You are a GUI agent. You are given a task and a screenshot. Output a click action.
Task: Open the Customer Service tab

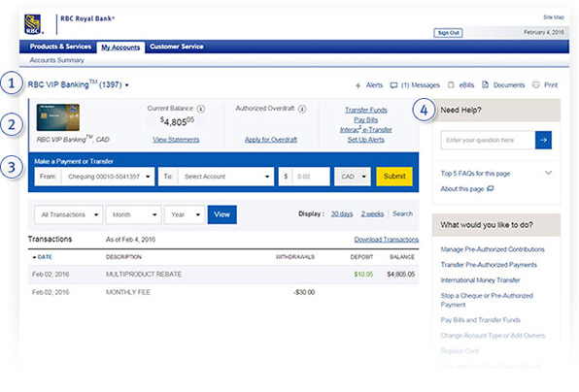177,47
